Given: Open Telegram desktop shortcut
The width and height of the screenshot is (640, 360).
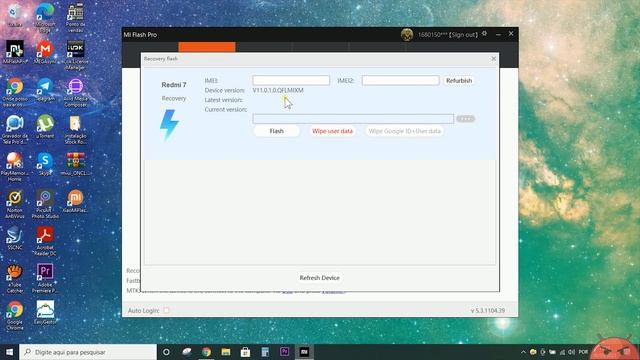Looking at the screenshot, I should pyautogui.click(x=45, y=89).
